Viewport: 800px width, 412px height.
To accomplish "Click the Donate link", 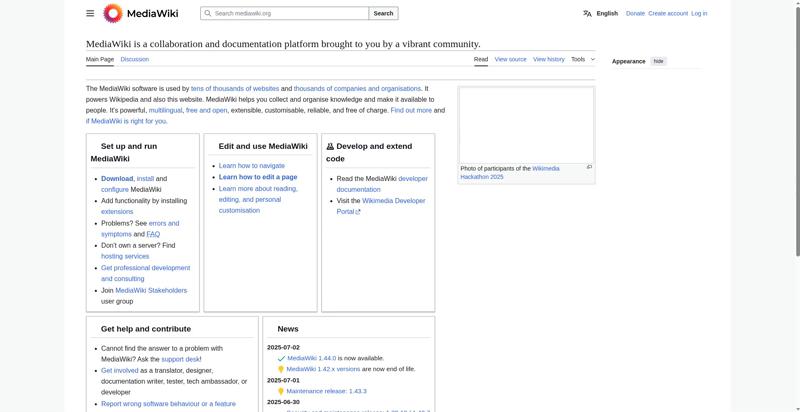I will pos(635,14).
